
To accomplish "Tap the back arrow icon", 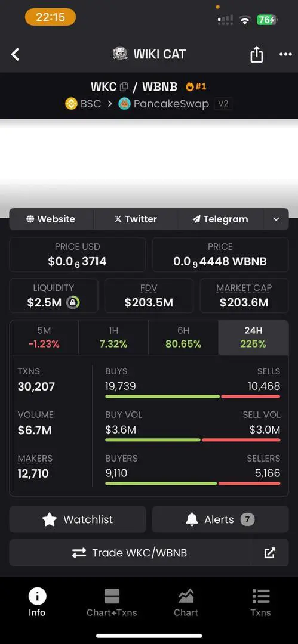I will tap(16, 54).
